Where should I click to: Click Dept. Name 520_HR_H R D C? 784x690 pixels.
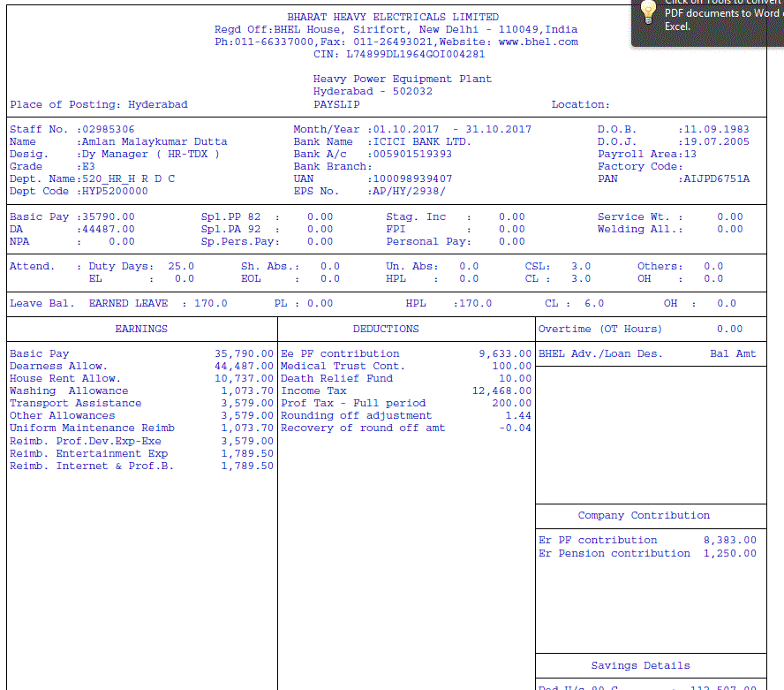(129, 179)
